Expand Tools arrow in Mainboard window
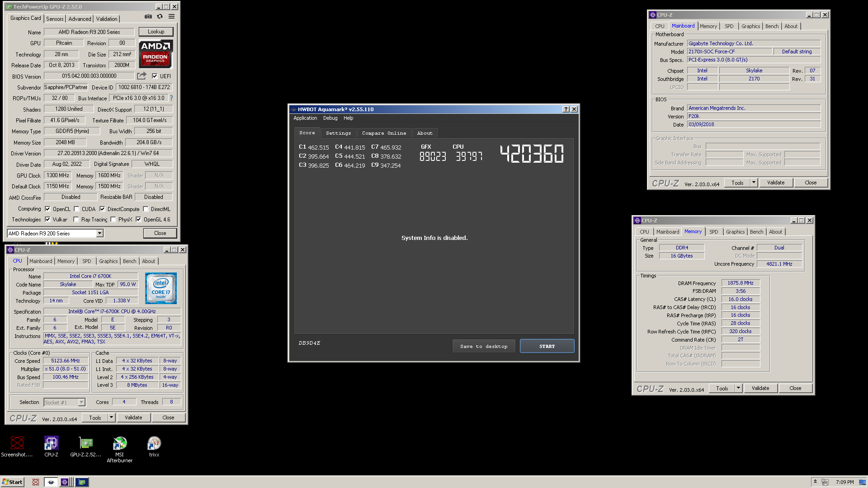This screenshot has height=488, width=868. (x=754, y=183)
